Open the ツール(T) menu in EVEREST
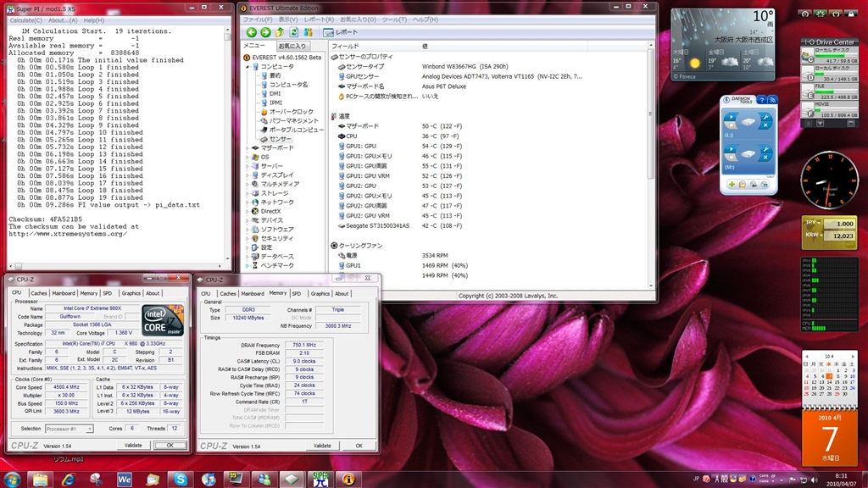868x488 pixels. click(x=393, y=19)
